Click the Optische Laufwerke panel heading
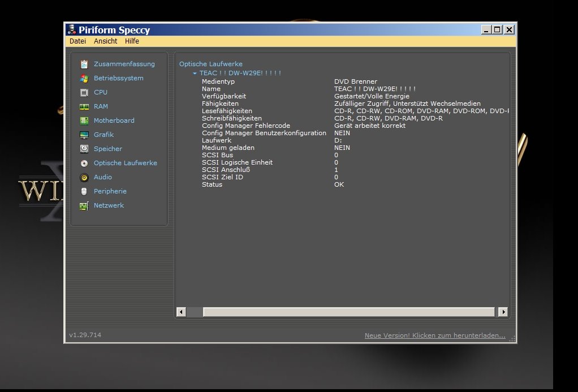 coord(211,64)
